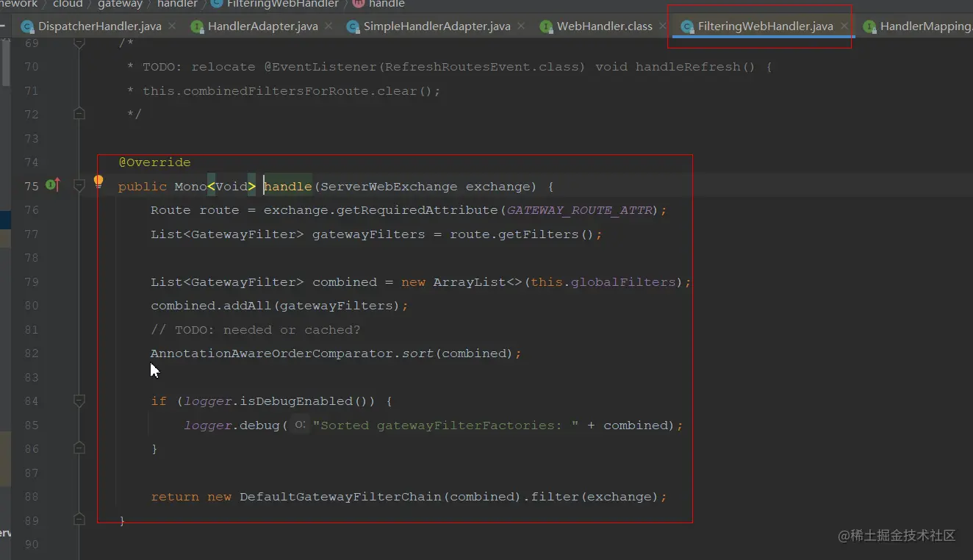This screenshot has width=973, height=560.
Task: Click the interface icon on HandlerAdapter.java tab
Action: pos(197,26)
